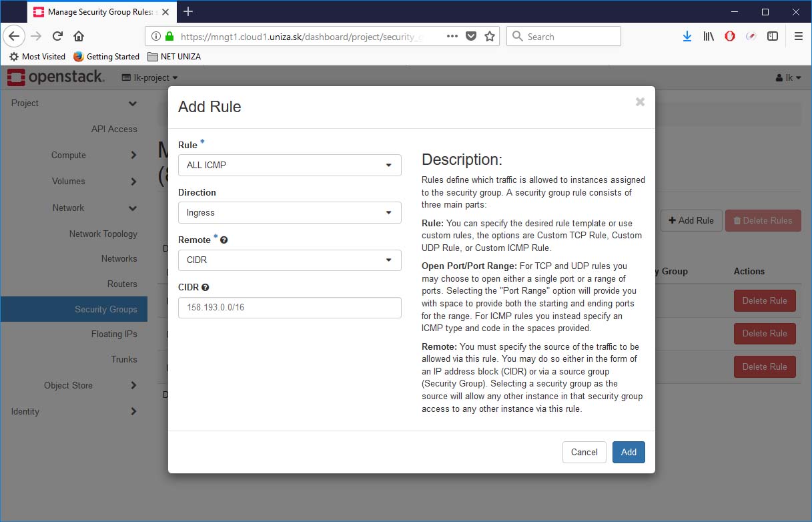Click the browser forward arrow

coord(36,36)
